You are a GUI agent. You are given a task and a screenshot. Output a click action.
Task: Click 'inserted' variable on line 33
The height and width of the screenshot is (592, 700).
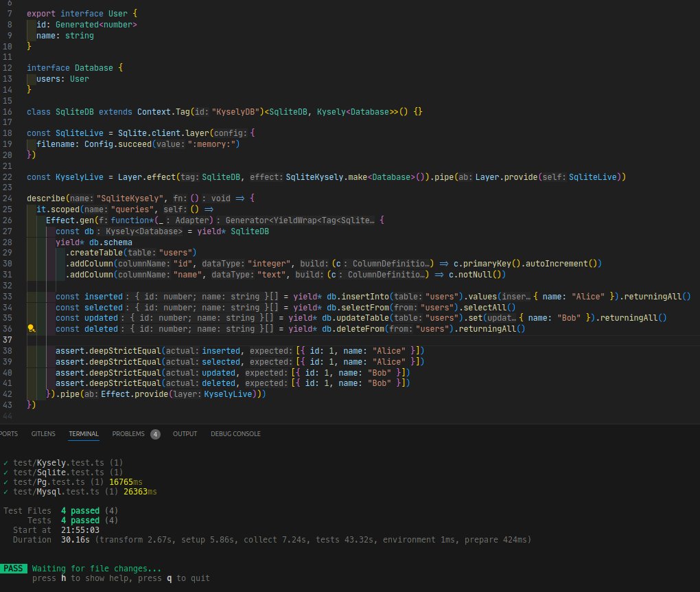[104, 297]
